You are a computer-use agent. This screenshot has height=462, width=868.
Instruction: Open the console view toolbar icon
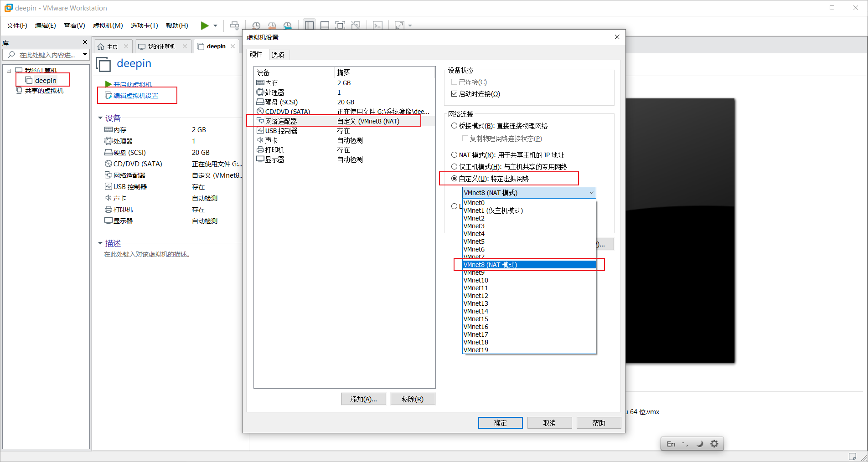377,26
